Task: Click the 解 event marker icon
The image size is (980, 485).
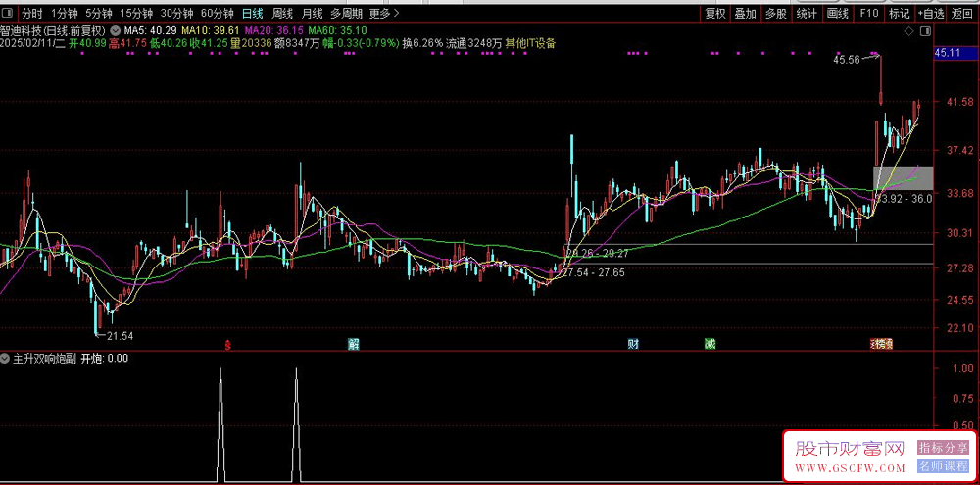Action: [353, 343]
